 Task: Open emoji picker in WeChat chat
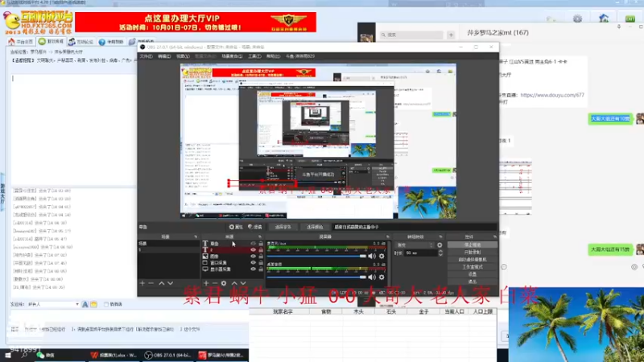coord(504,267)
